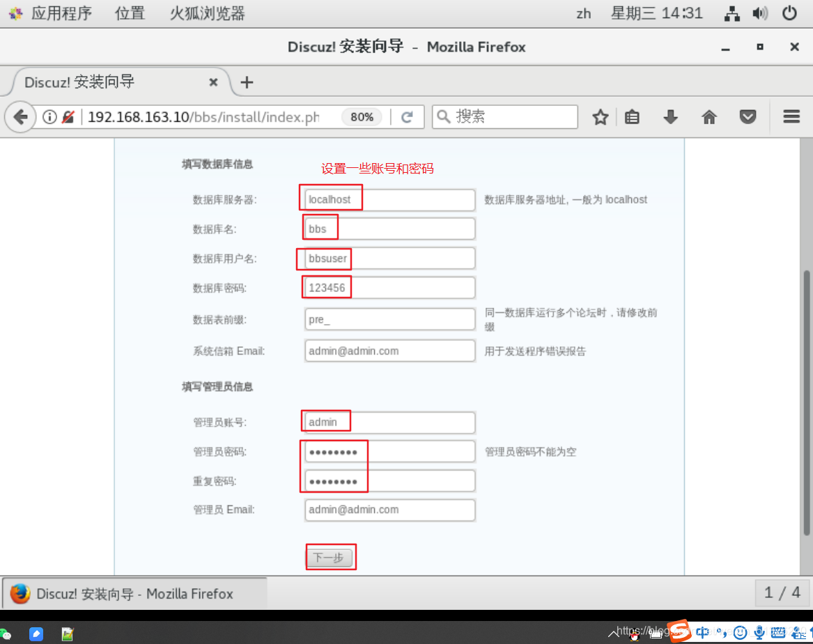
Task: Click the clock 星期三 14:31
Action: point(656,13)
